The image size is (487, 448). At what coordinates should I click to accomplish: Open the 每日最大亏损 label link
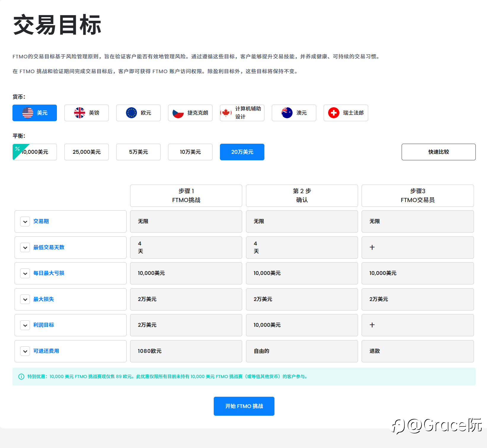click(x=49, y=273)
